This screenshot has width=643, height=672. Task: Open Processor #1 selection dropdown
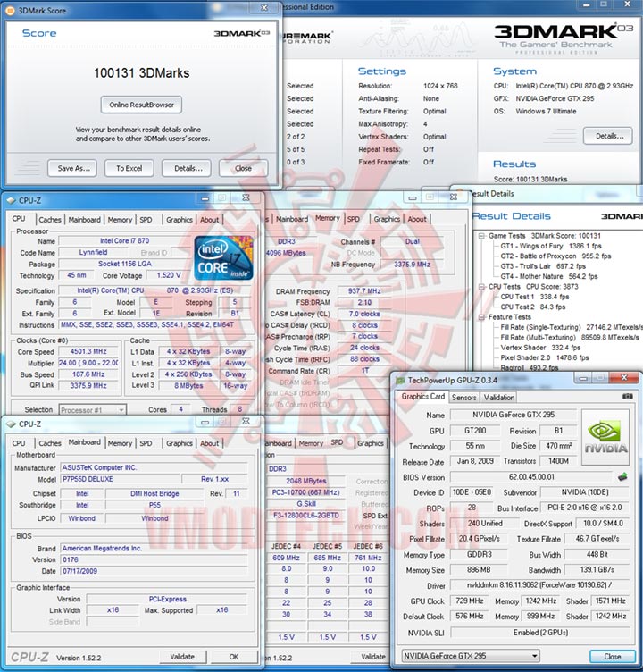point(93,409)
